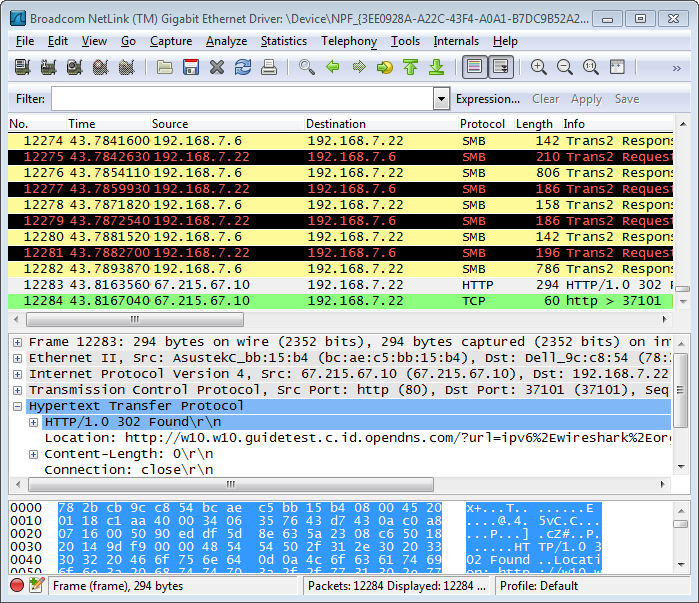Collapse Hypertext Transfer Protocol section
699x603 pixels.
(17, 406)
